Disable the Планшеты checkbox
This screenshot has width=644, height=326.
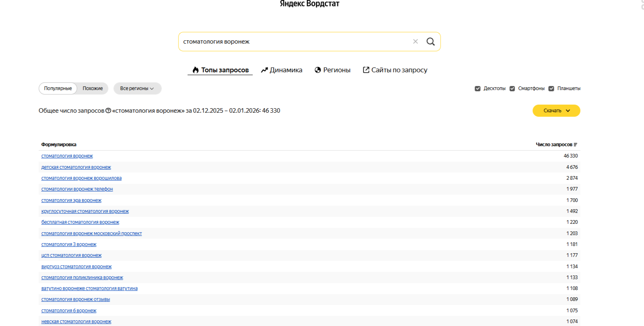[x=551, y=88]
